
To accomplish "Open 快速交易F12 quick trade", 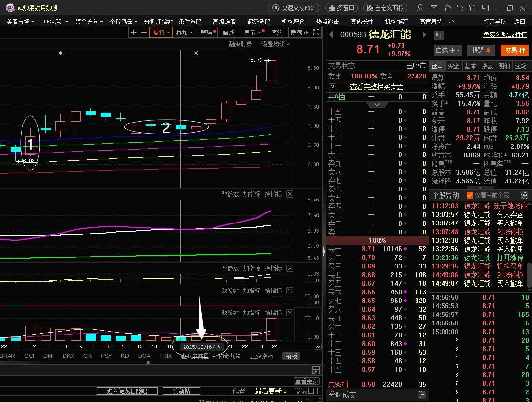I will (293, 8).
